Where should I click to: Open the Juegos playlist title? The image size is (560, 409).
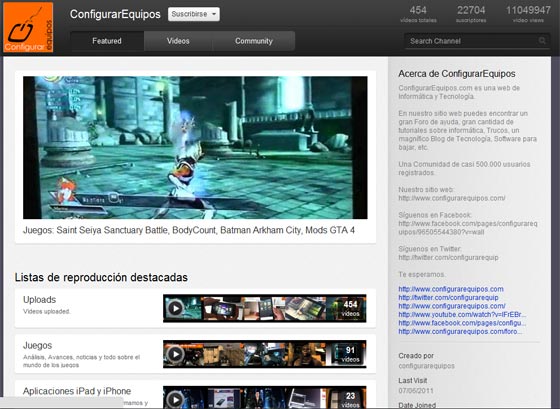tap(38, 345)
